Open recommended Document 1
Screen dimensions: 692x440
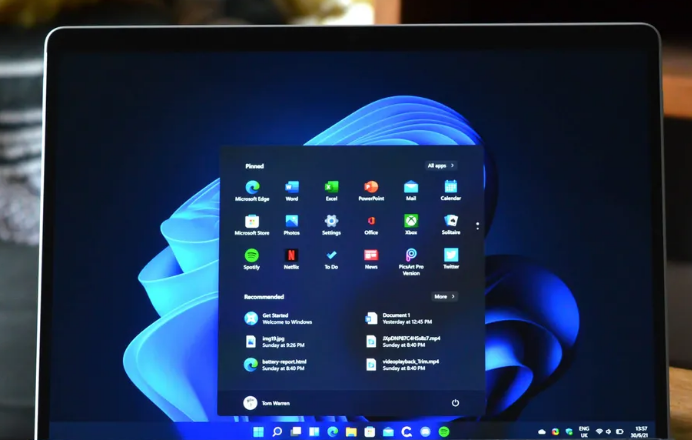[399, 318]
